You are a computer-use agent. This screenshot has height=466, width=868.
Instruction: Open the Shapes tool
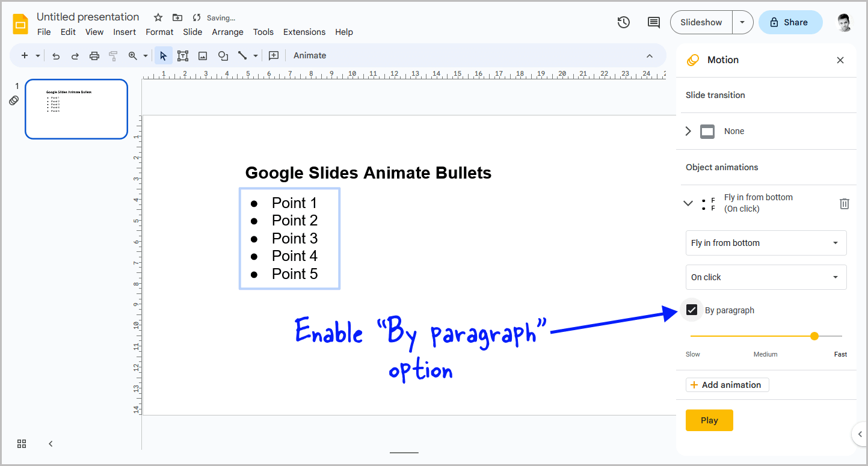click(223, 55)
